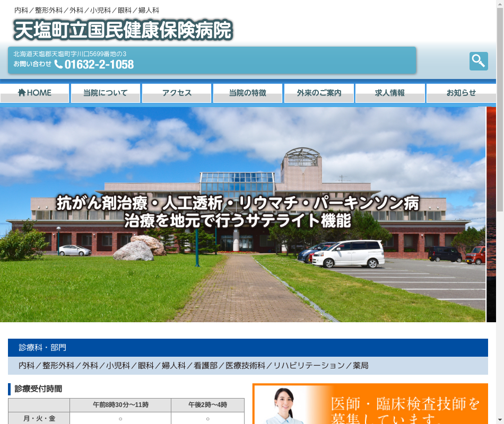Screen dimensions: 504x424
Task: Go to the 医療技術科 link
Action: point(245,366)
